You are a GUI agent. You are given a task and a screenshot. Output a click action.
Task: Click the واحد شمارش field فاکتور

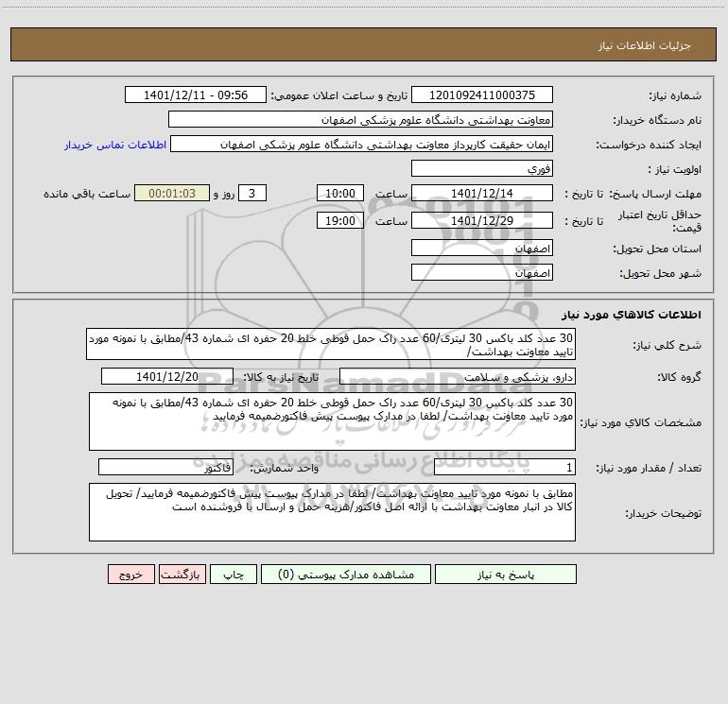tap(165, 468)
